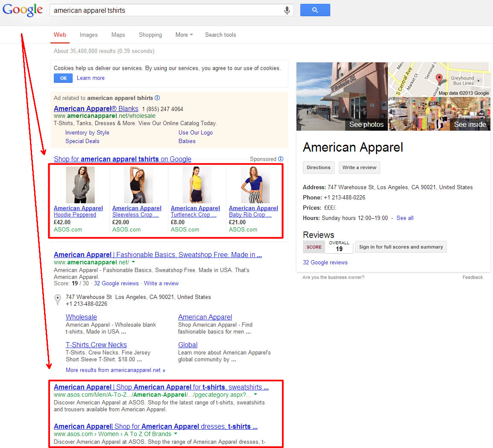
Task: Click the ad info icon beside tshirts
Action: 157,98
